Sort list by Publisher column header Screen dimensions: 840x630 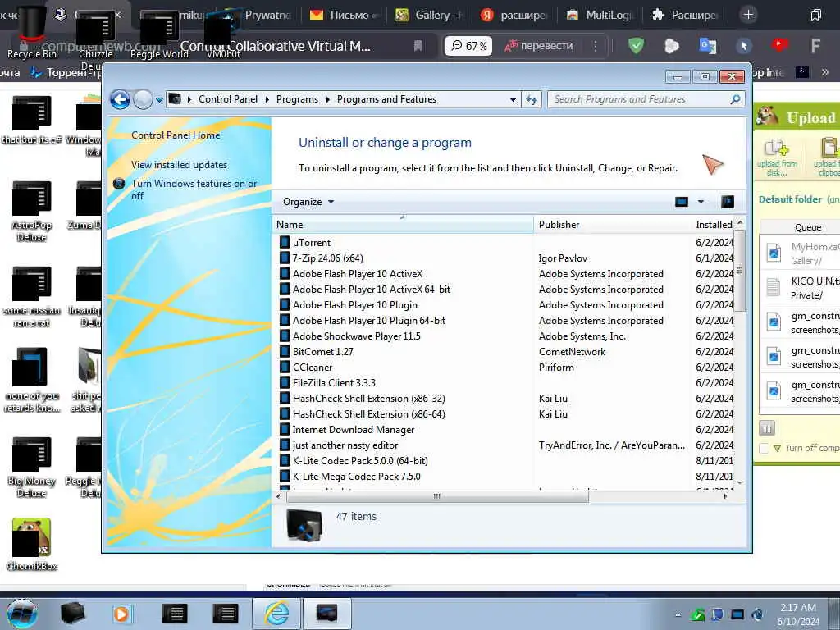(x=612, y=225)
